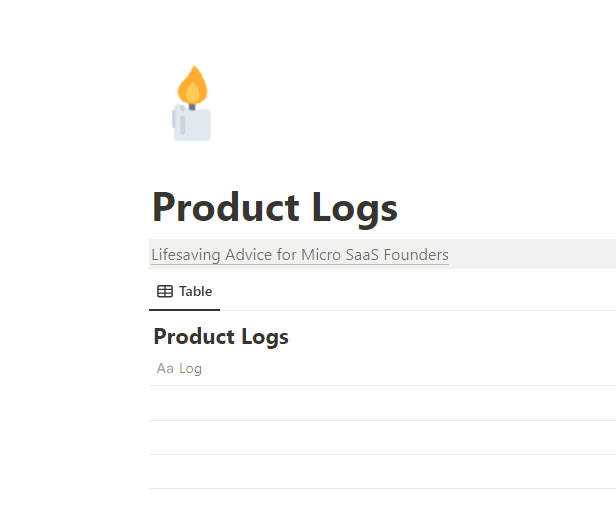Click the Lifesaving Advice description line
This screenshot has height=523, width=616.
300,255
